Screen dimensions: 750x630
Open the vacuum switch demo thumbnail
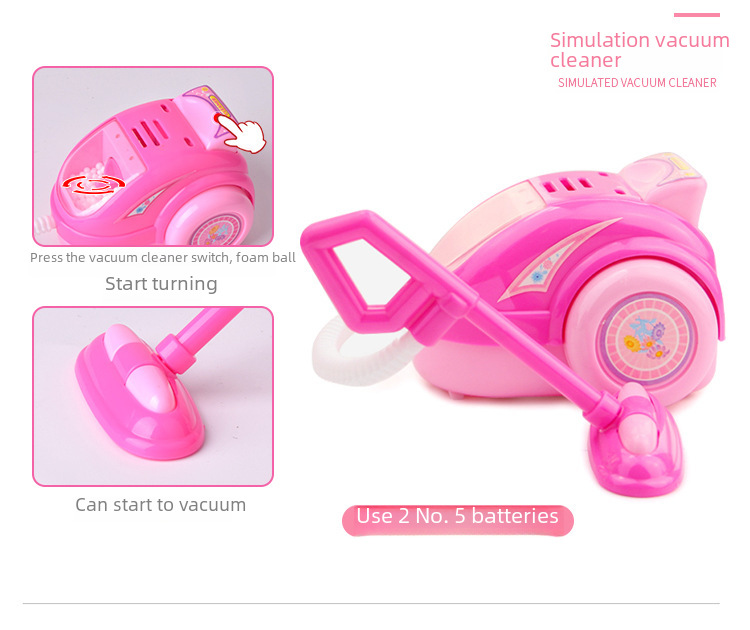pyautogui.click(x=153, y=156)
